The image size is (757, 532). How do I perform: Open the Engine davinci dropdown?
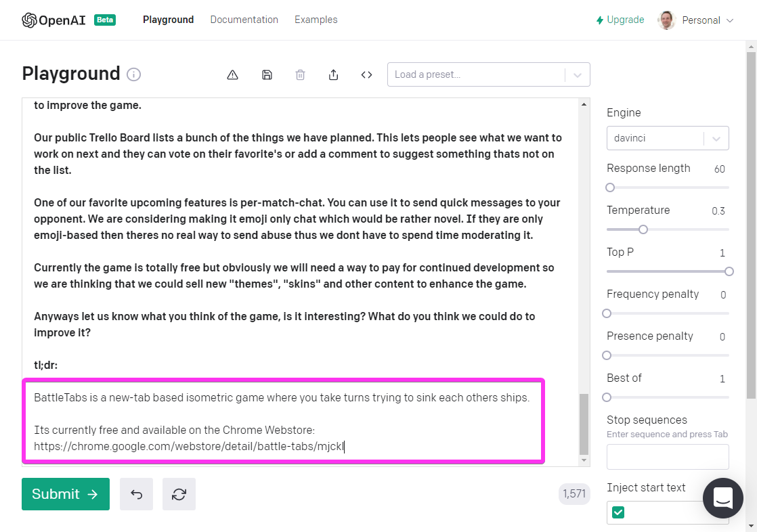point(716,138)
